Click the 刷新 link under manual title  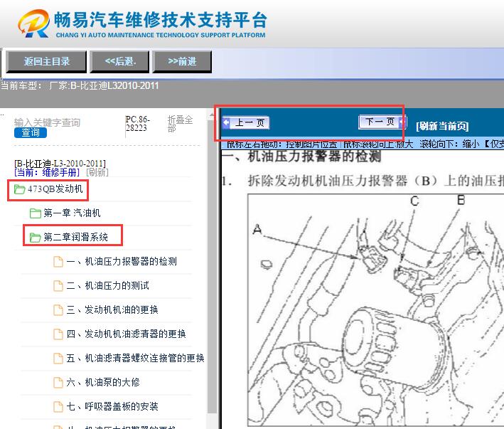click(x=97, y=172)
